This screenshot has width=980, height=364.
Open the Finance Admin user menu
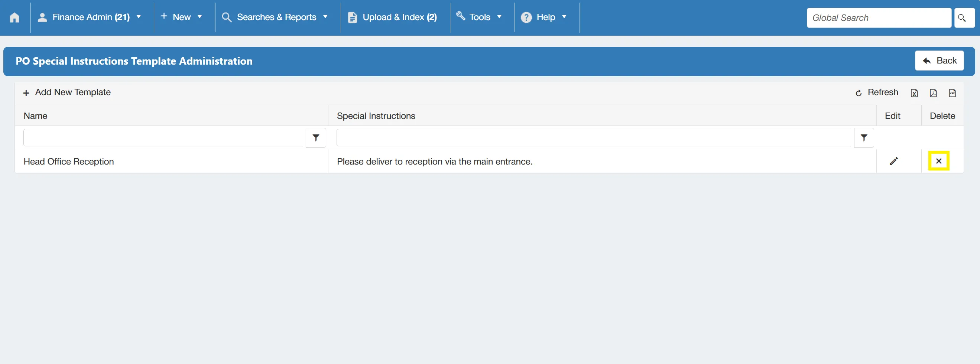(90, 17)
